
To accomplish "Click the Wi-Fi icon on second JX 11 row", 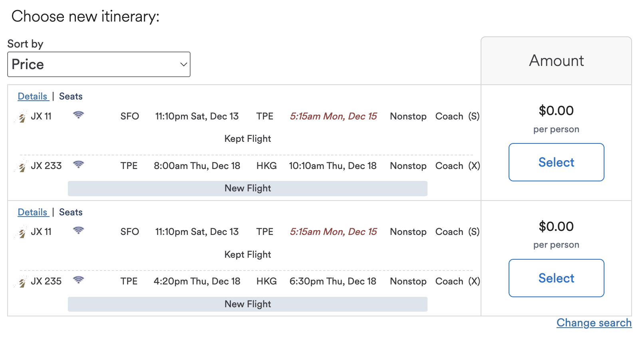I will click(79, 231).
